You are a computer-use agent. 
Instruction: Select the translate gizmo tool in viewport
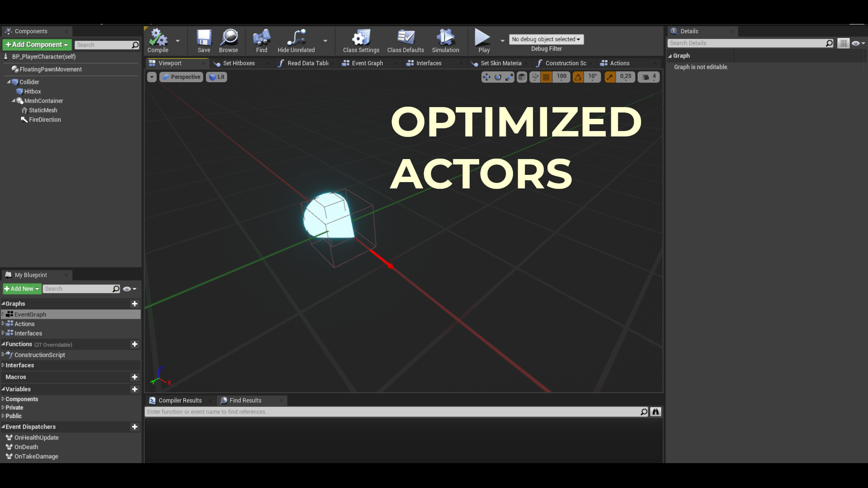[486, 77]
